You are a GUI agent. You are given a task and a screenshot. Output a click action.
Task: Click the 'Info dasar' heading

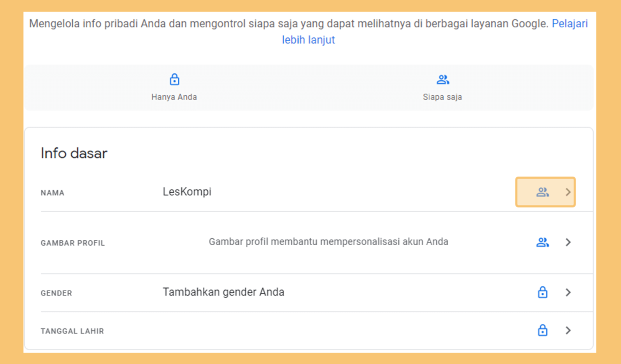point(74,153)
